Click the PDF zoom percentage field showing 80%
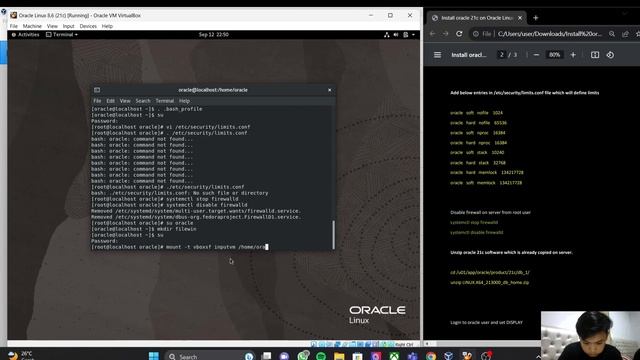The height and width of the screenshot is (360, 640). [x=554, y=55]
